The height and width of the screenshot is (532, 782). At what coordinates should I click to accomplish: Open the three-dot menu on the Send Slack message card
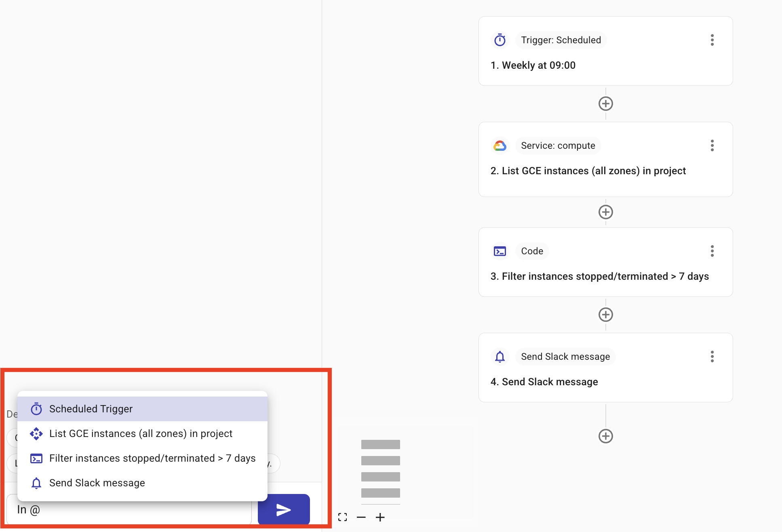712,357
